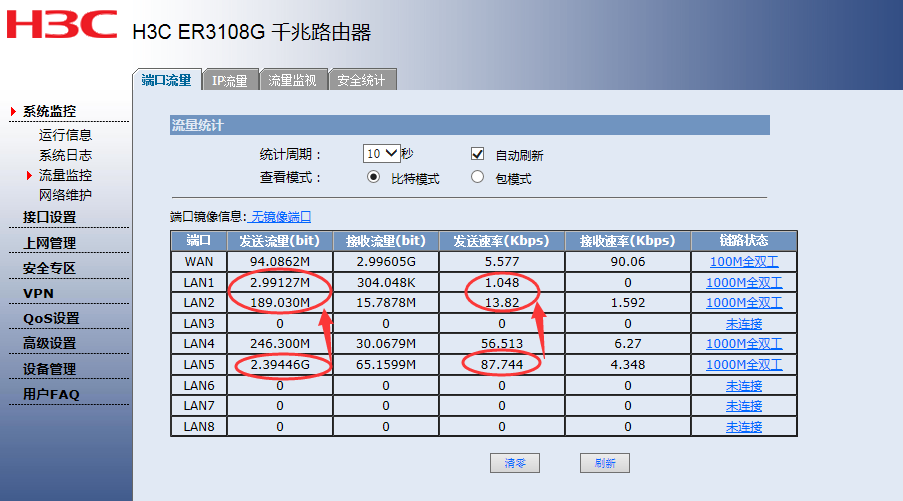The image size is (903, 501).
Task: Open 运行信息 in sidebar
Action: click(65, 135)
